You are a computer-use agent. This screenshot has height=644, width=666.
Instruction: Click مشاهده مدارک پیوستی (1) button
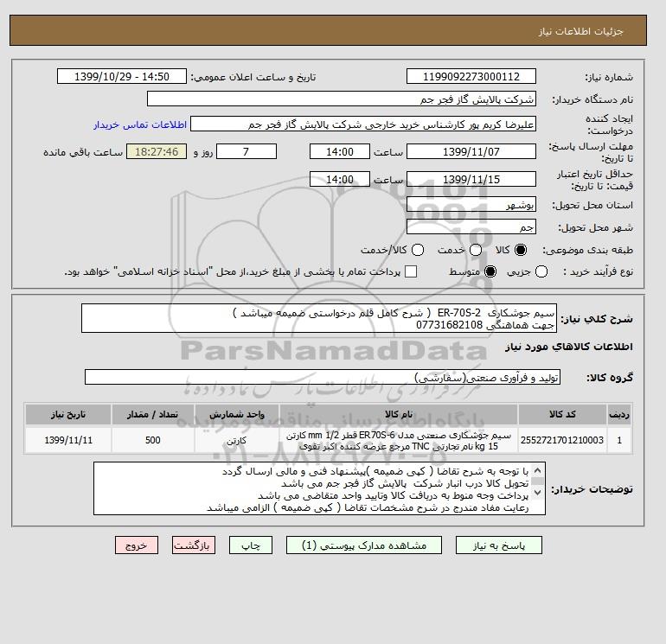tap(364, 545)
